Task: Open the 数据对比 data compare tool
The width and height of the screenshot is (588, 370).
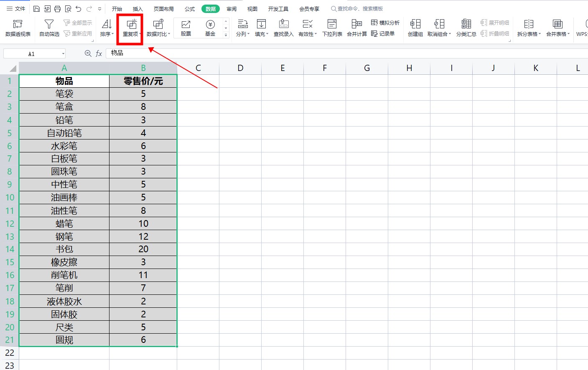Action: tap(158, 28)
